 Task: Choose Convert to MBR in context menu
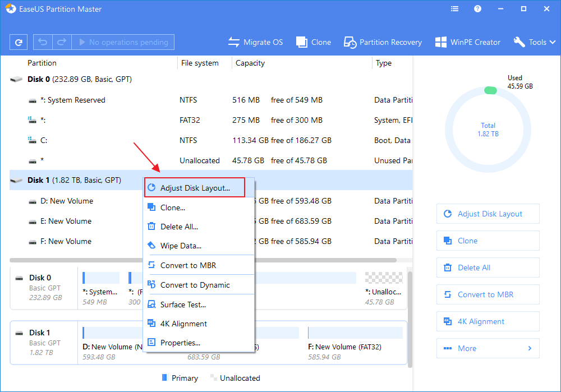199,265
